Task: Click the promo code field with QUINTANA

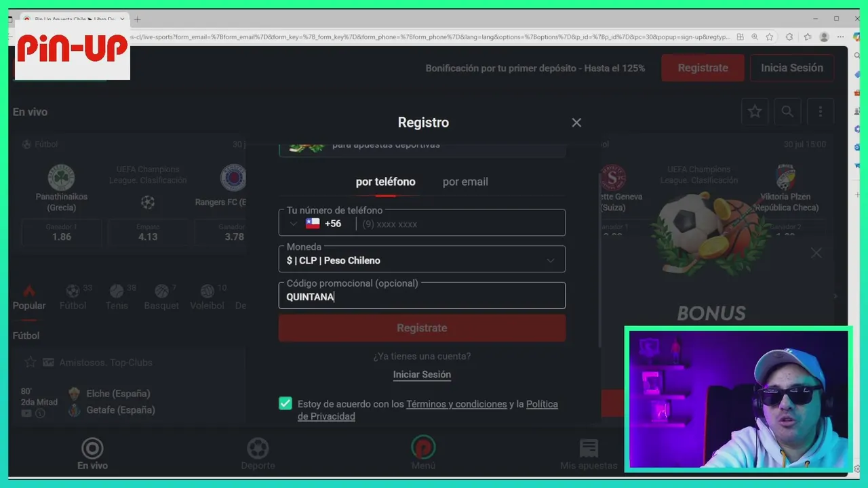Action: click(x=422, y=296)
